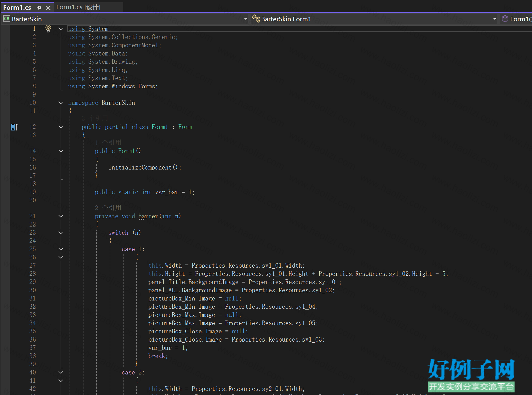Click the C# project icon beside BarterSkin
Screen dimensions: 532x395
[6, 19]
